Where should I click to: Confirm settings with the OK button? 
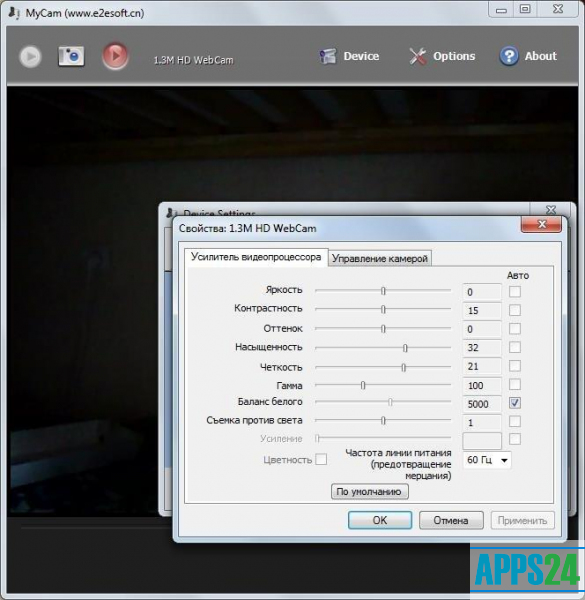click(x=380, y=520)
